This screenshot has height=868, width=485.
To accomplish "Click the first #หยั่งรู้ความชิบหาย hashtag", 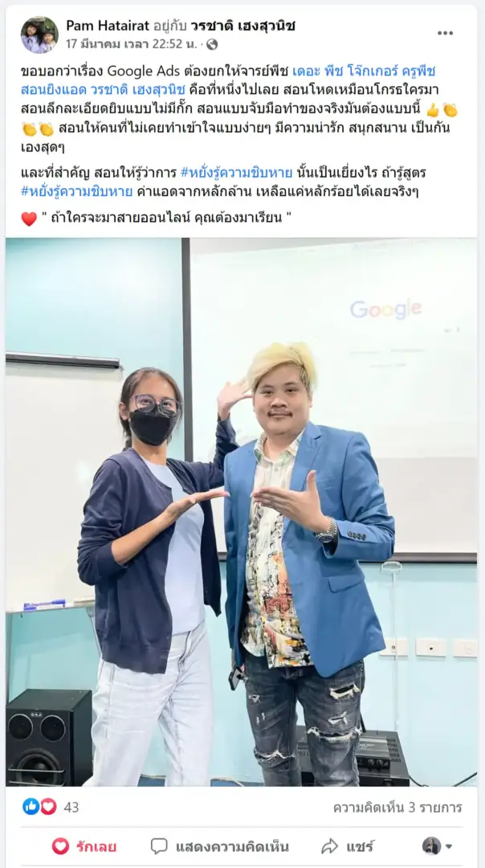I will click(x=236, y=174).
